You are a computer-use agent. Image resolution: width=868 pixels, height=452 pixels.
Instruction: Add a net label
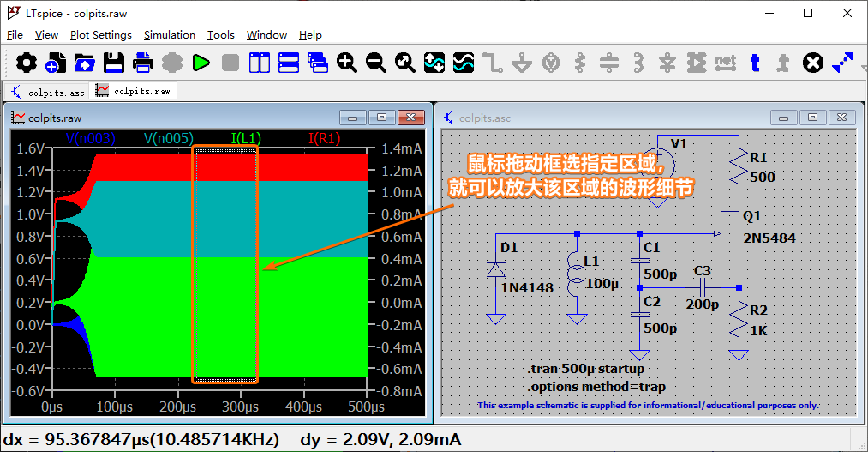pyautogui.click(x=725, y=63)
